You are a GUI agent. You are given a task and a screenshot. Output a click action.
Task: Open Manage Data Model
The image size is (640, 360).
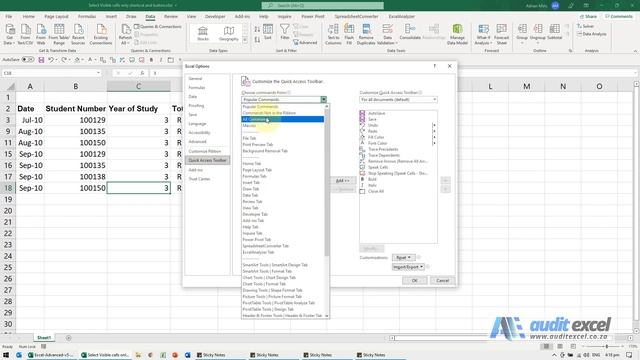(457, 34)
